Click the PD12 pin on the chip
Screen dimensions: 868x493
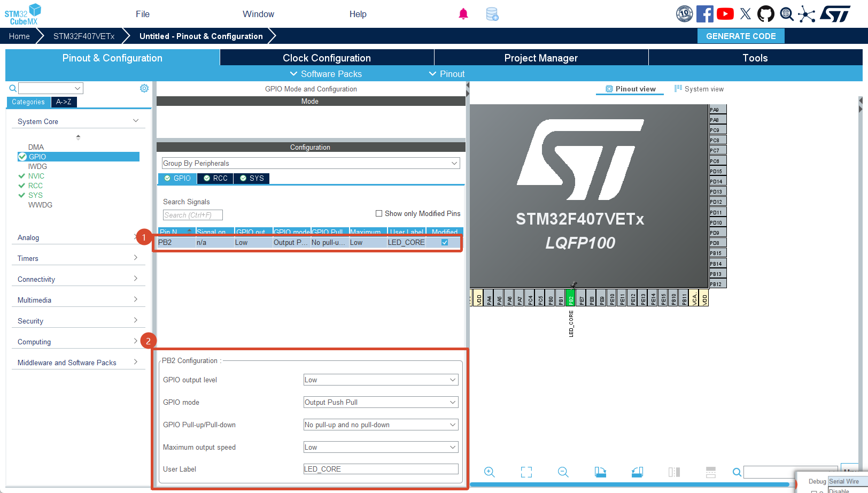coord(718,202)
